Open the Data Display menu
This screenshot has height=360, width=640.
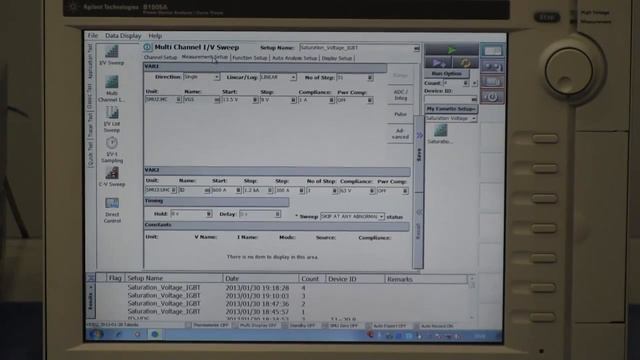pyautogui.click(x=123, y=36)
